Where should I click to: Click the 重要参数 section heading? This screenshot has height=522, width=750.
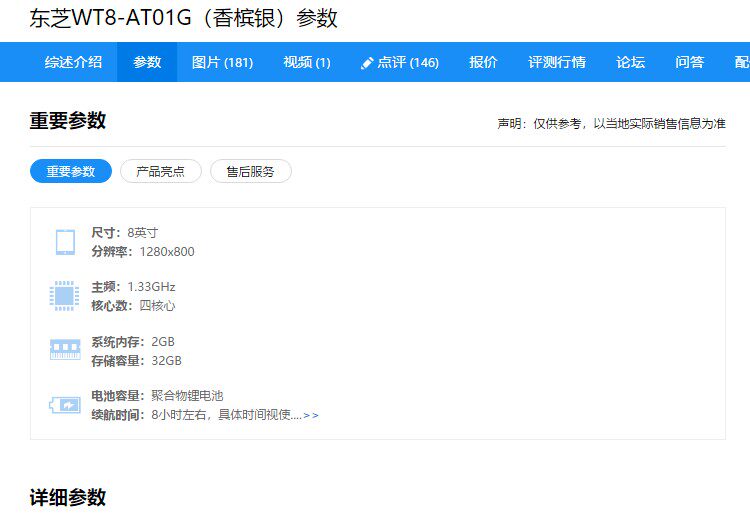point(68,121)
